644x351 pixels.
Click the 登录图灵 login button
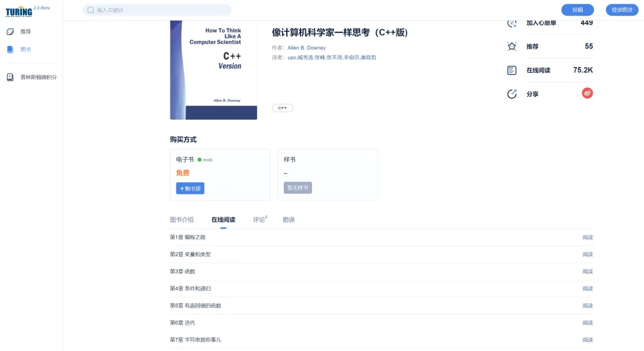point(622,10)
